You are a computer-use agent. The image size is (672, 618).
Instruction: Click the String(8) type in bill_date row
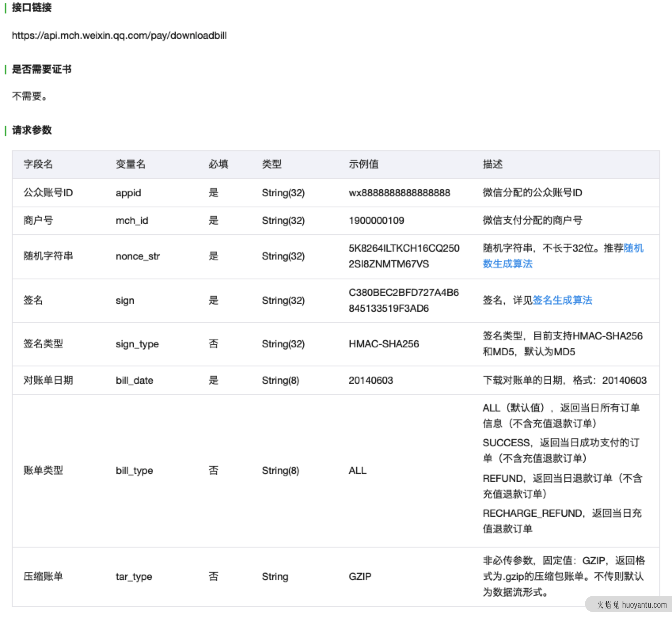point(281,380)
